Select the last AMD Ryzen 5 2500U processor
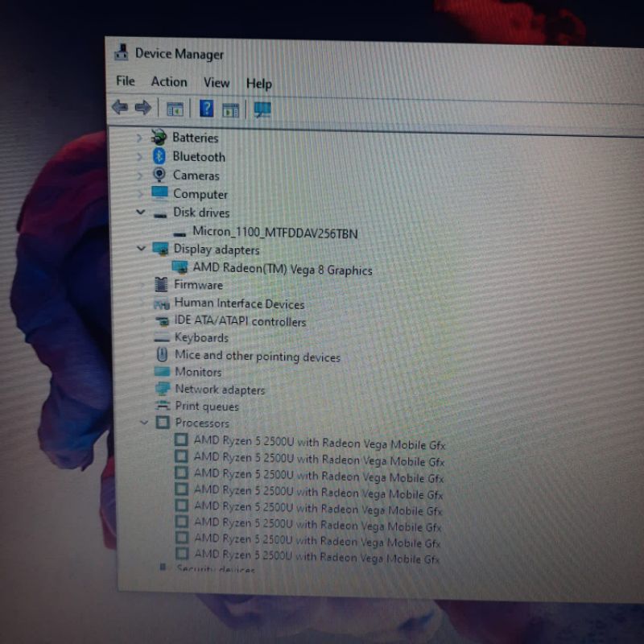The image size is (644, 644). (x=316, y=556)
